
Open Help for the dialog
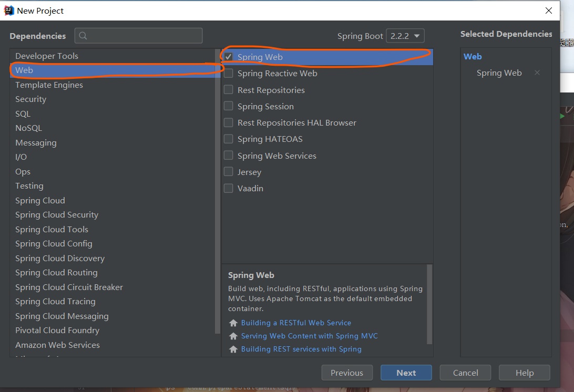(x=524, y=373)
